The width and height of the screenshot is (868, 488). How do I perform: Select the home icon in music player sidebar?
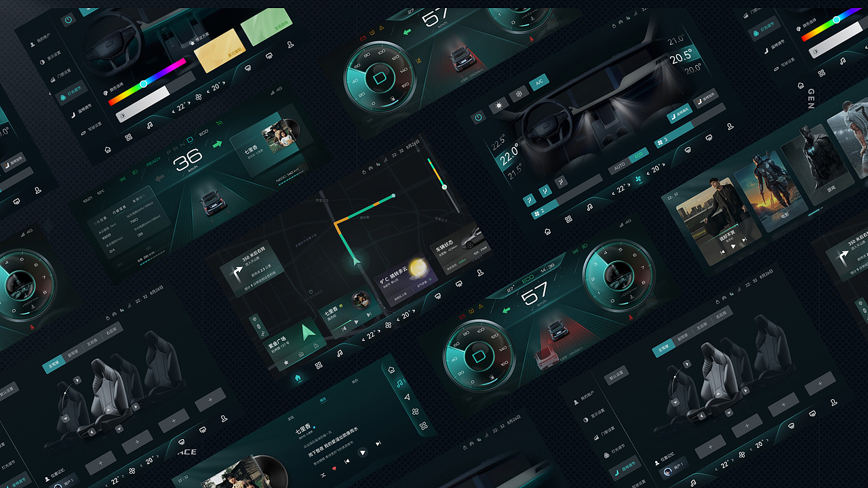click(x=392, y=369)
